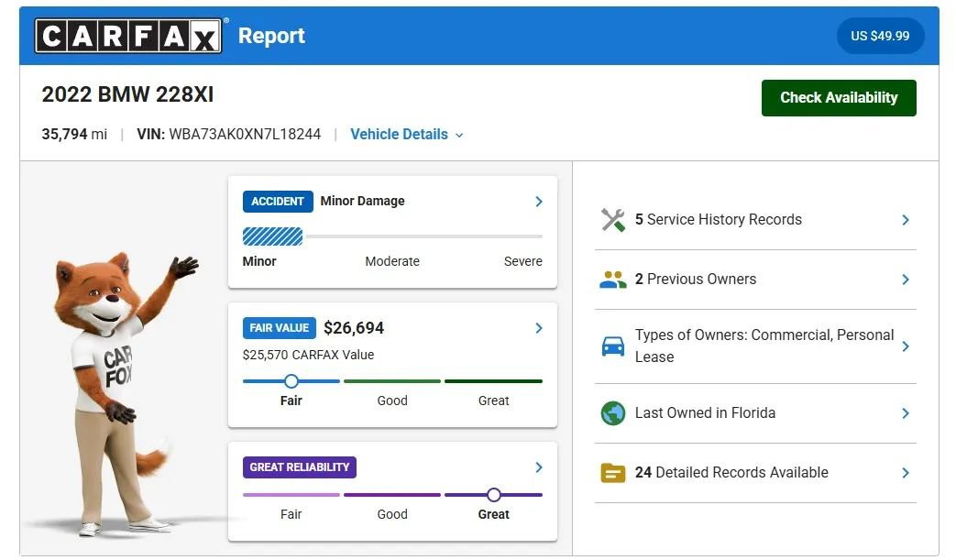The image size is (956, 560).
Task: Click the 35,794 mi mileage text
Action: coord(74,135)
